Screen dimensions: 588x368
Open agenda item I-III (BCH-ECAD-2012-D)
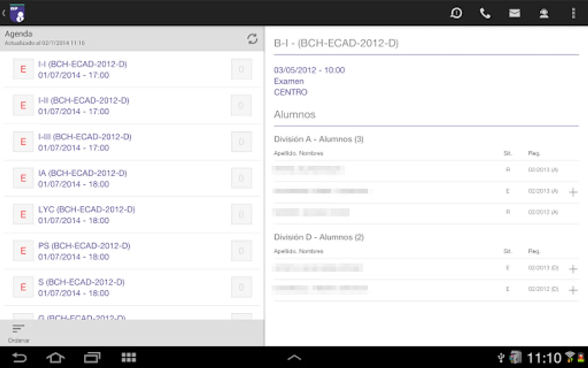132,142
